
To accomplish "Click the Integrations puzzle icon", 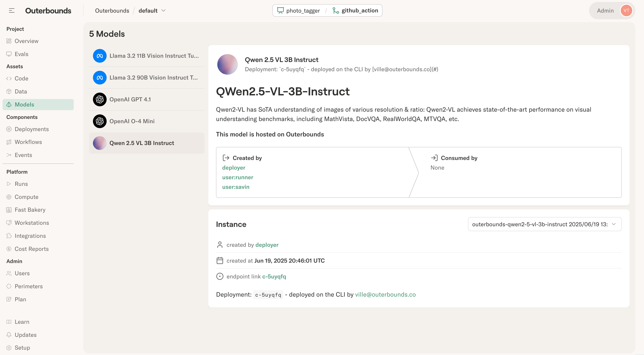I will [9, 236].
